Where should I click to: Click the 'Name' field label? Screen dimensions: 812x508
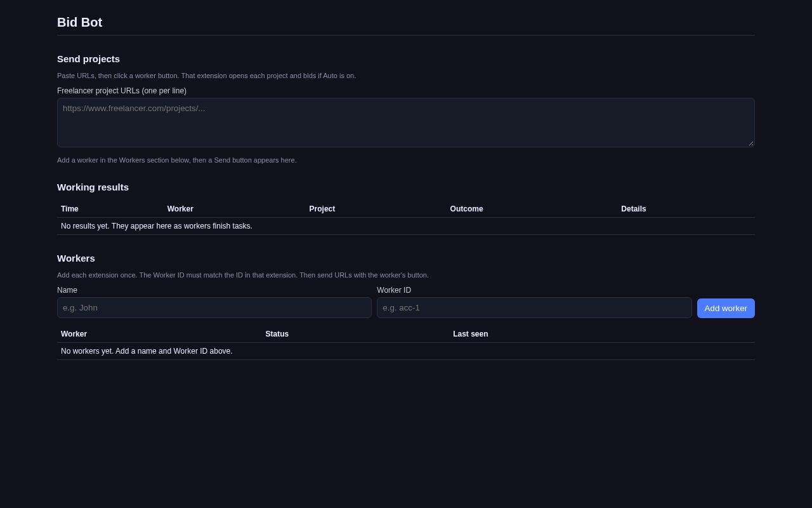(67, 290)
